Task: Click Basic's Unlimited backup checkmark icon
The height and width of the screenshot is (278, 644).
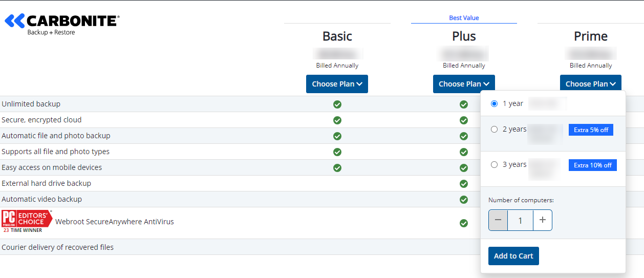Action: [x=337, y=104]
